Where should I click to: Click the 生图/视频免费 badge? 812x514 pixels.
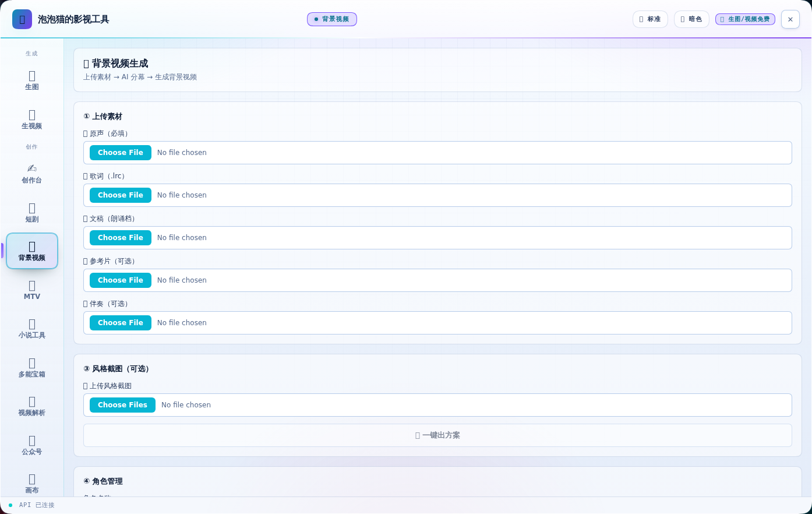[x=745, y=19]
